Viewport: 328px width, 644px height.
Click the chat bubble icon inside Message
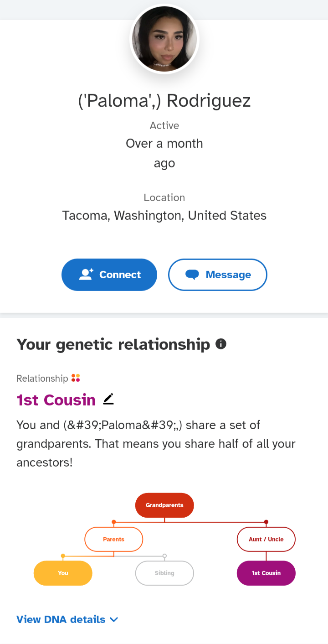(193, 274)
